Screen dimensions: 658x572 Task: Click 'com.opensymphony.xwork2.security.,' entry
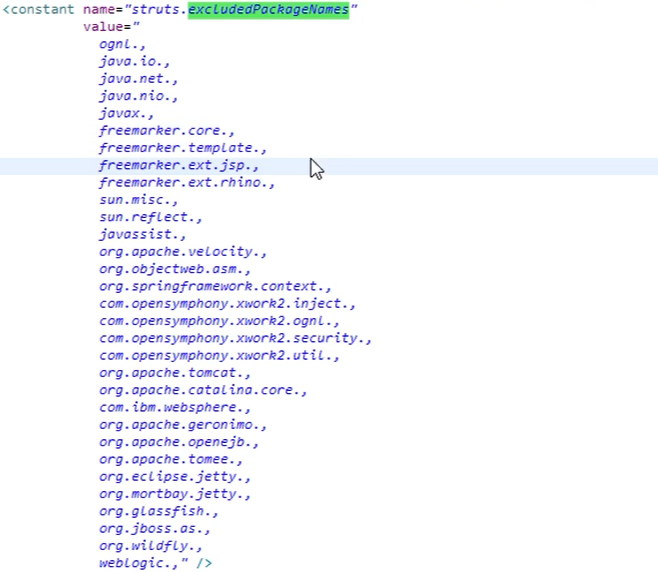pos(235,338)
